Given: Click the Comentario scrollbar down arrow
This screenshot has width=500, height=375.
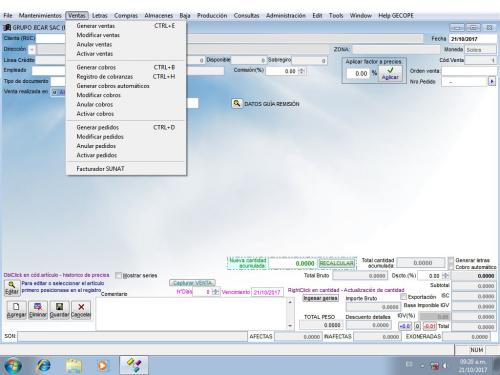Looking at the screenshot, I should point(290,326).
